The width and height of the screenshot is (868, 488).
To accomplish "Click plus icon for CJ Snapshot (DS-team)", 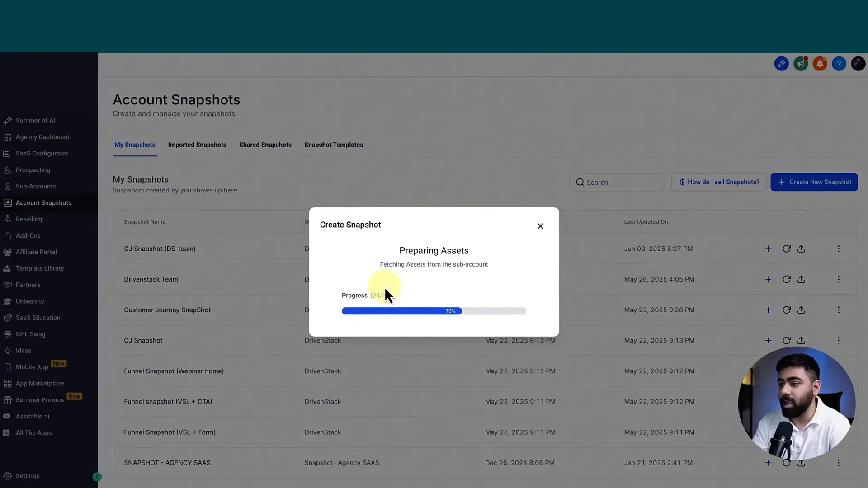I will [768, 249].
